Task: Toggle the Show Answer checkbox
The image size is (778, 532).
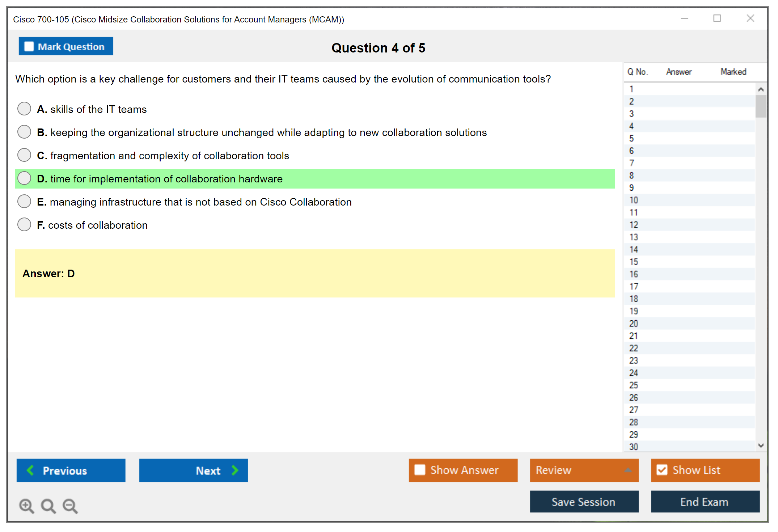Action: (x=420, y=470)
